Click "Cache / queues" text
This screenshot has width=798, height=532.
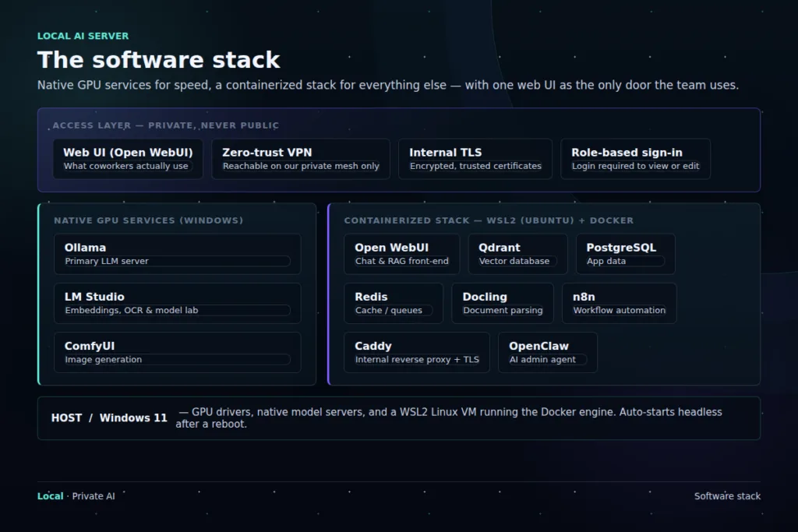[388, 310]
